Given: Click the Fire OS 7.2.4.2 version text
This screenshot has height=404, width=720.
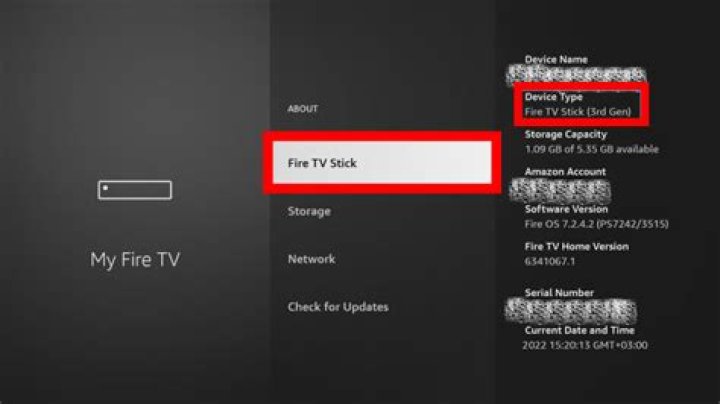Looking at the screenshot, I should [596, 224].
